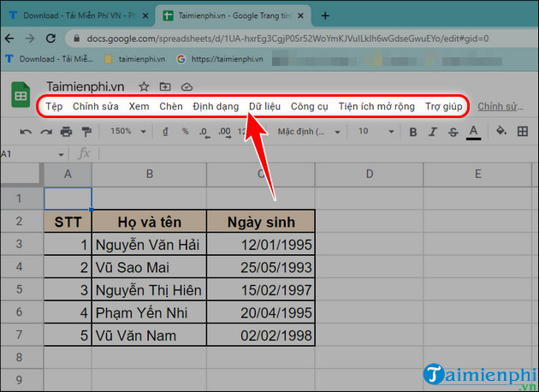Viewport: 539px width, 392px height.
Task: Select row 1 header
Action: point(19,199)
